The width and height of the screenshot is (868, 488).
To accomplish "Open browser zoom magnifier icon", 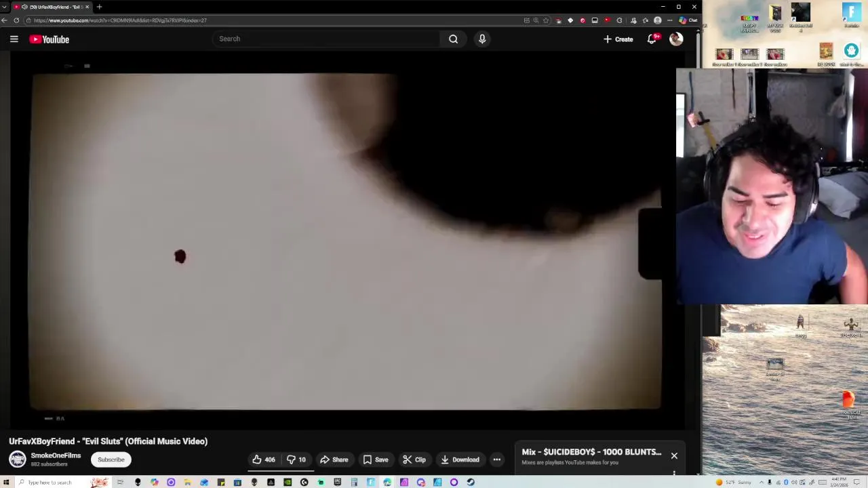I will coord(536,20).
